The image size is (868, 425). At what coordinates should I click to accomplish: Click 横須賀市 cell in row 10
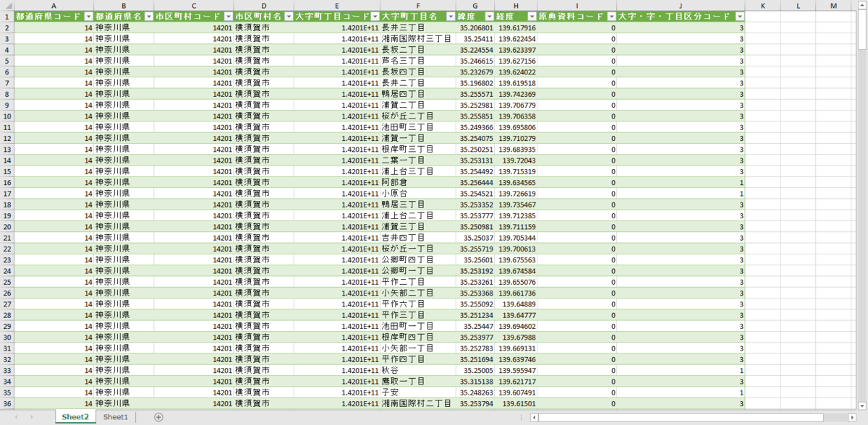(263, 116)
